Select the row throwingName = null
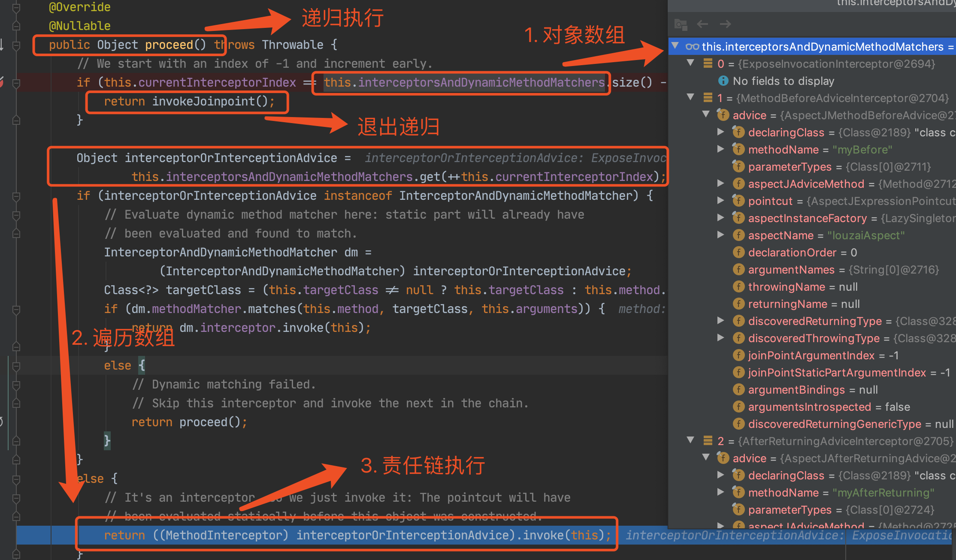Viewport: 956px width, 560px height. pyautogui.click(x=812, y=286)
